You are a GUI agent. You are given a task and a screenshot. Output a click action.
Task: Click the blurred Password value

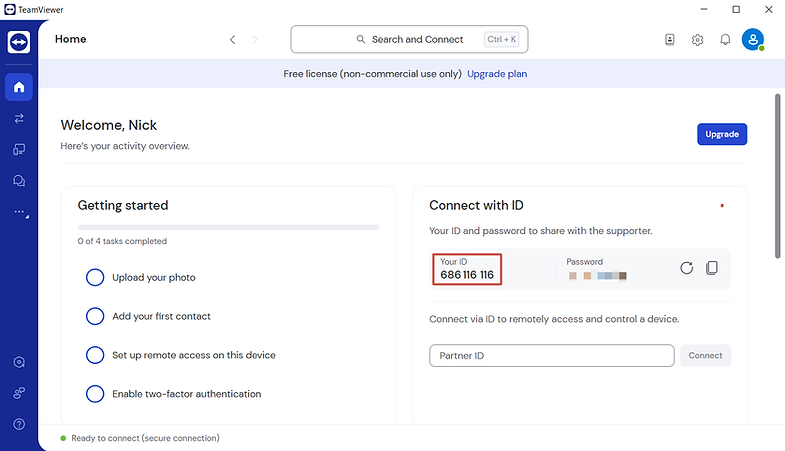pyautogui.click(x=597, y=275)
